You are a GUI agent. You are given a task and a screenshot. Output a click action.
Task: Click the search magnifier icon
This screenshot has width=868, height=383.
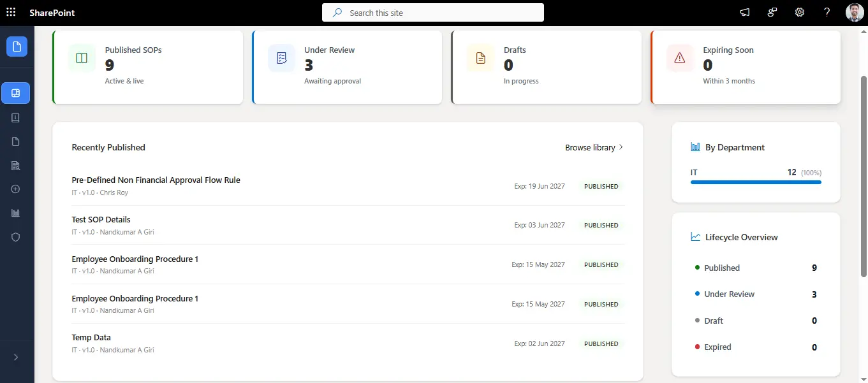click(x=337, y=13)
